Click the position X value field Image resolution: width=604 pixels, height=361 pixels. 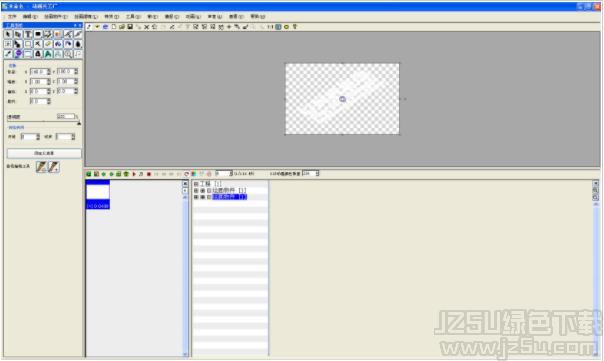pos(39,72)
